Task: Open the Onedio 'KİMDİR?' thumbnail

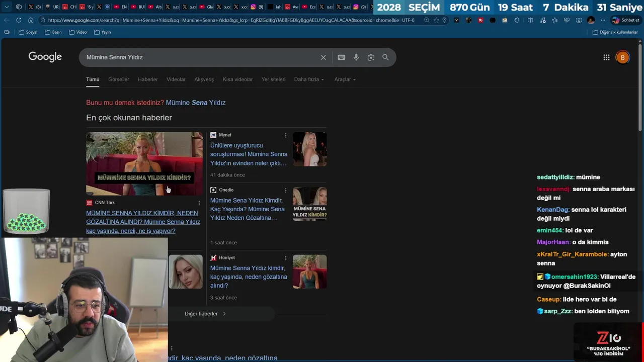Action: tap(310, 204)
